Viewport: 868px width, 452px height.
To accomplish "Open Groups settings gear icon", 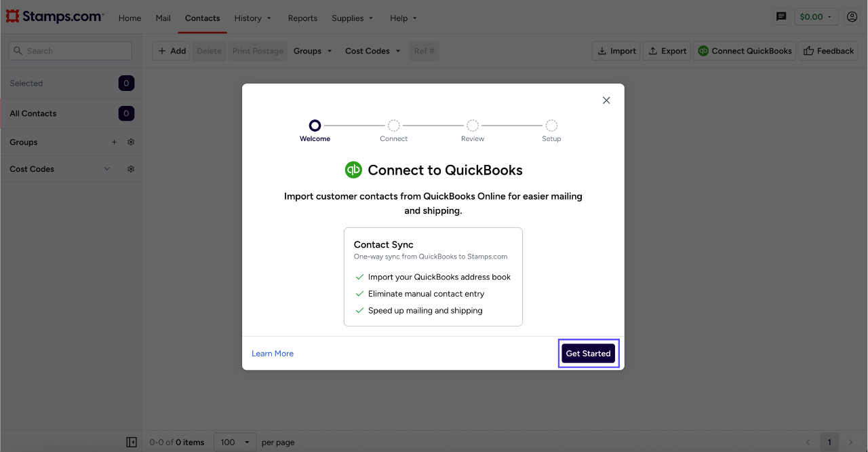I will point(131,142).
